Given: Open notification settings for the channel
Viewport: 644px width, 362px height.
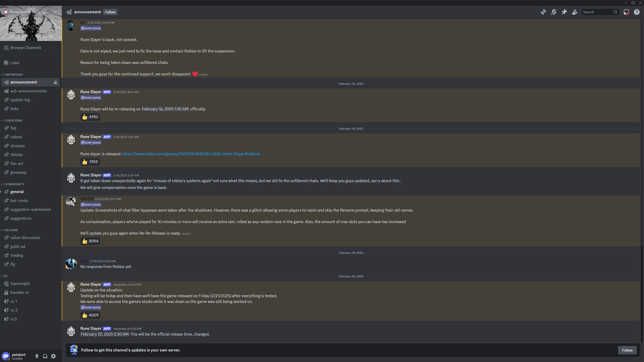Looking at the screenshot, I should 554,12.
